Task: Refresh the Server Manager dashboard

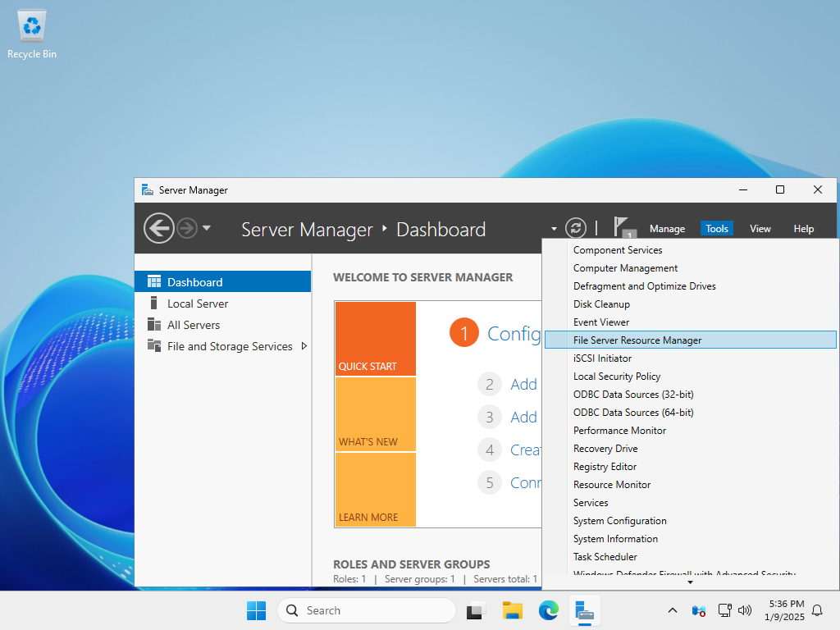Action: click(575, 228)
